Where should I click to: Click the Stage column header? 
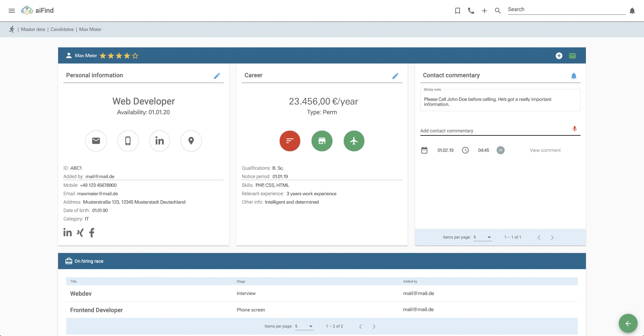click(241, 282)
